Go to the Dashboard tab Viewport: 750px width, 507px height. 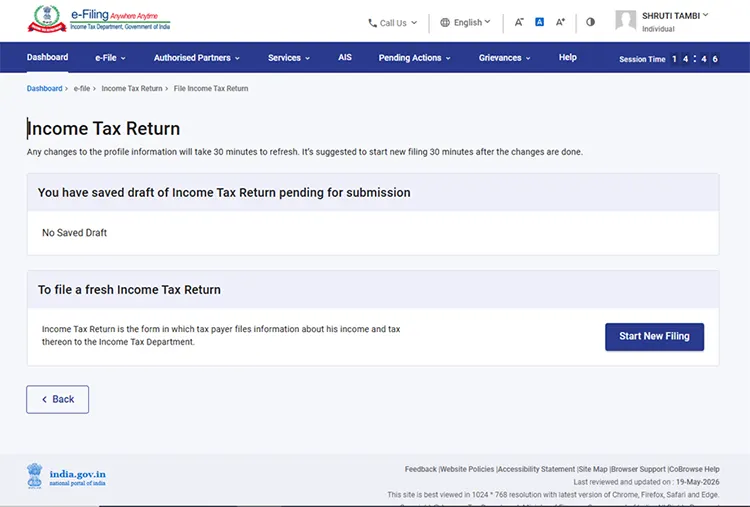[47, 57]
